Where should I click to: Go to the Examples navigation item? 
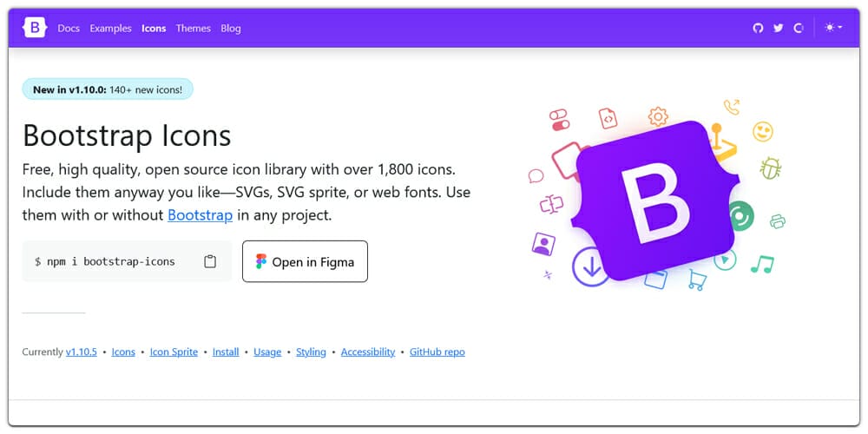pos(111,29)
